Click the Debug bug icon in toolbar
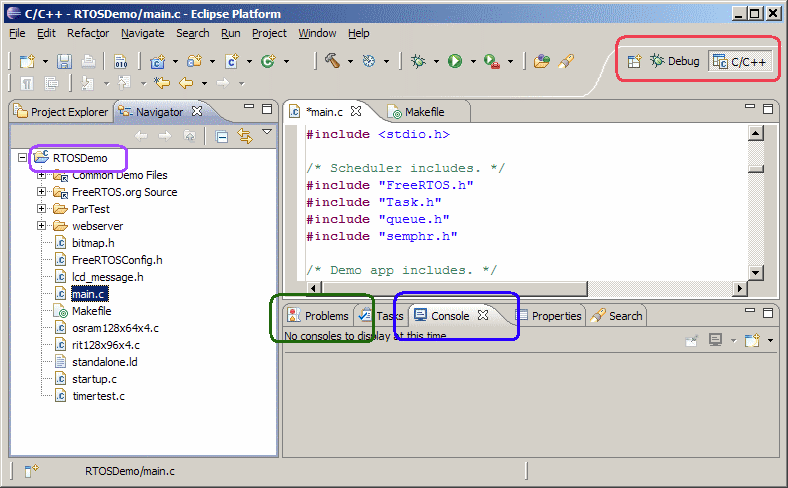This screenshot has height=488, width=788. click(418, 61)
